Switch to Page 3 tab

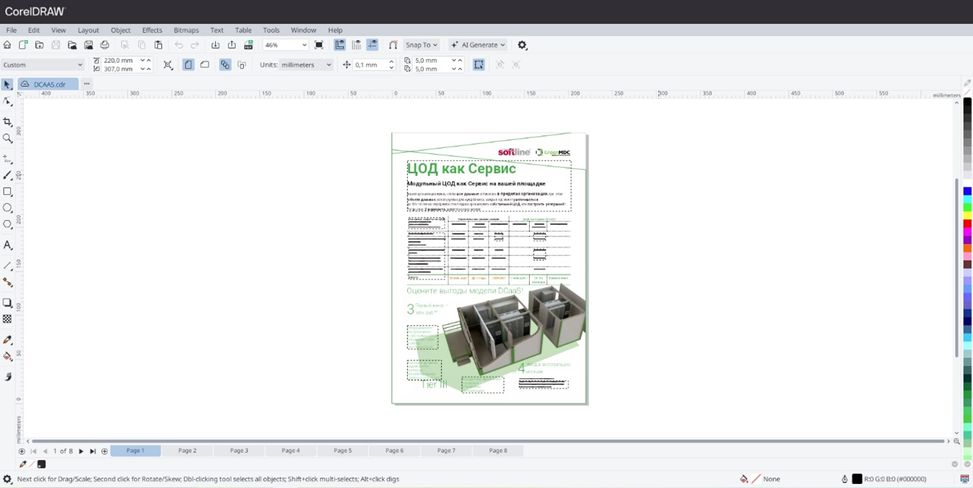coord(239,451)
